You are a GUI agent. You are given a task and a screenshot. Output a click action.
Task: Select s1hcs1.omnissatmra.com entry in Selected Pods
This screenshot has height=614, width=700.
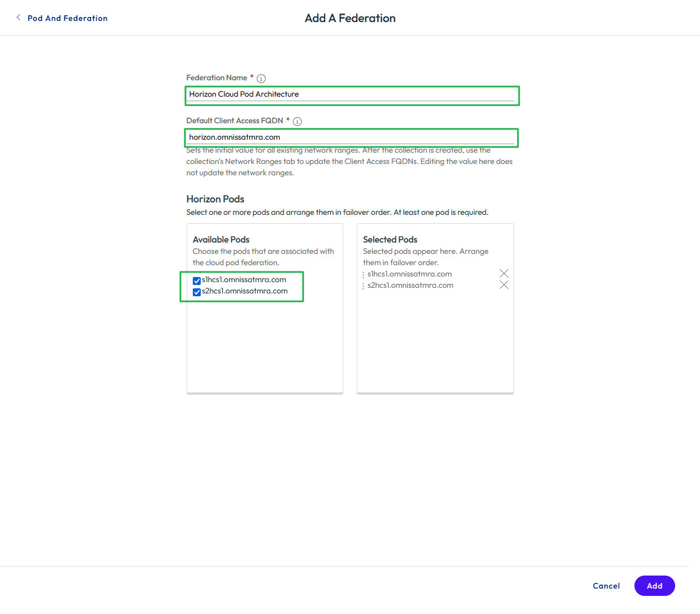point(409,274)
